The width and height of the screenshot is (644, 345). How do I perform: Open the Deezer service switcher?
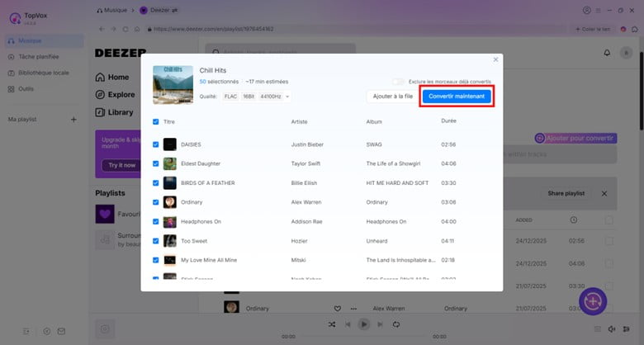pos(175,10)
